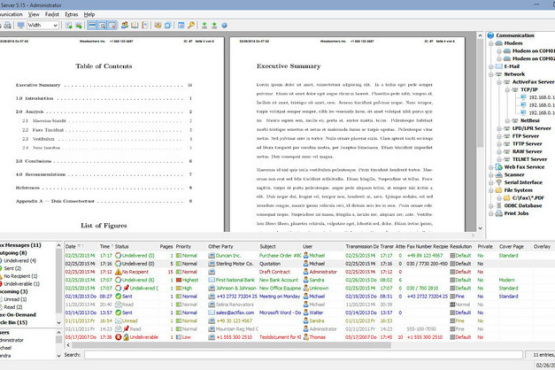Select the Undelivered (4) folder
This screenshot has height=370, width=555.
[20, 261]
